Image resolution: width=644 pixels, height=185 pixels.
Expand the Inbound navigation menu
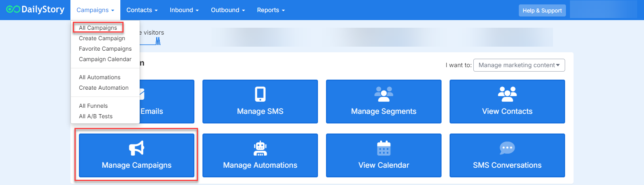pyautogui.click(x=184, y=10)
